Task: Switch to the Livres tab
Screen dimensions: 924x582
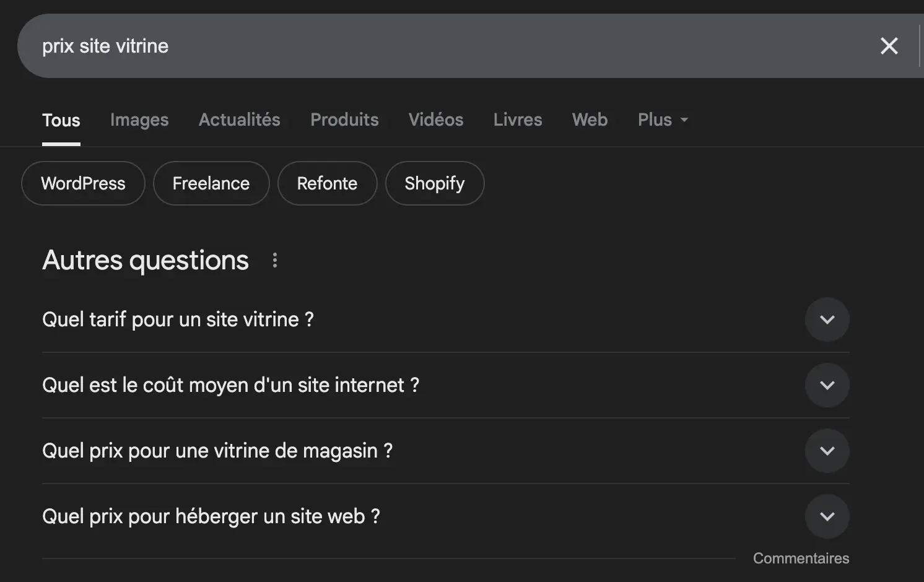Action: (x=517, y=119)
